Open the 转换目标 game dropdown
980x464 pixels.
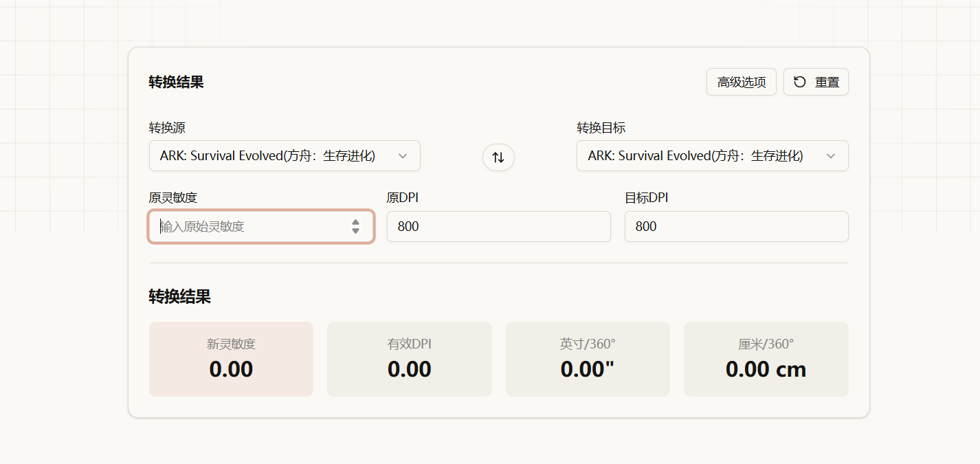[701, 156]
